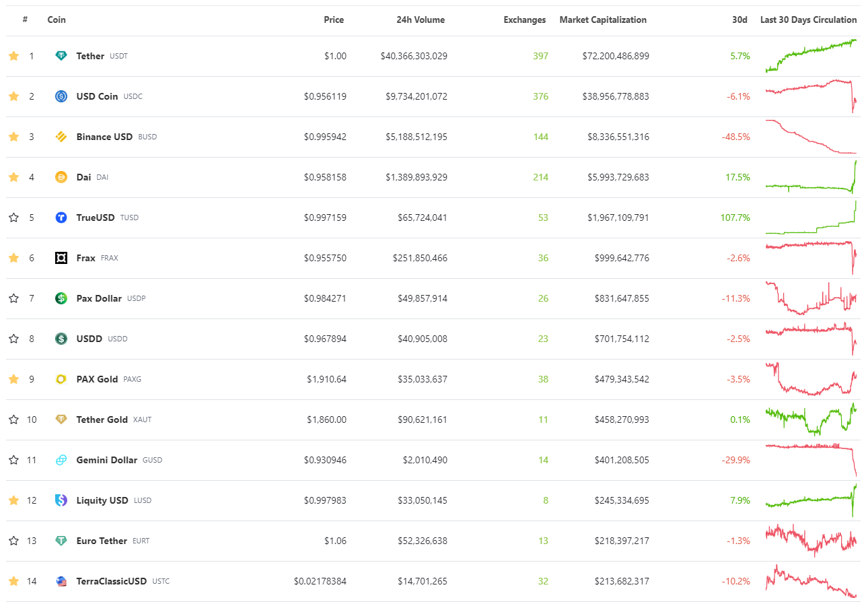Star the USDD row as favorite

[x=13, y=339]
